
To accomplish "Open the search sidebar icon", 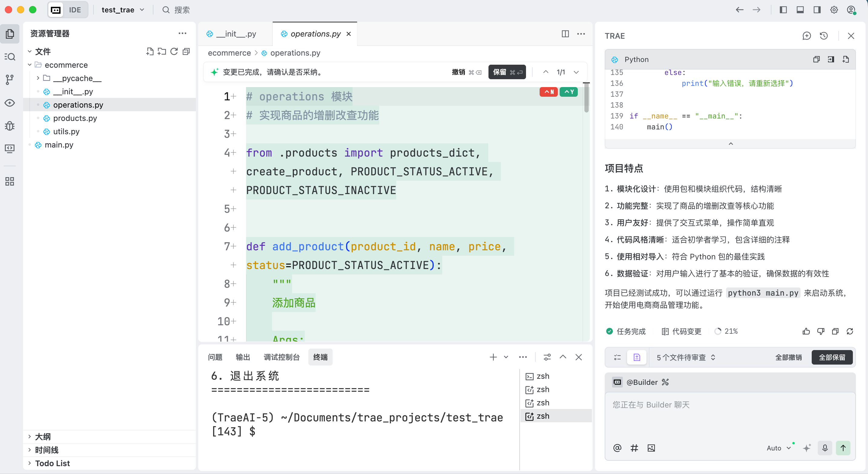I will [x=10, y=57].
